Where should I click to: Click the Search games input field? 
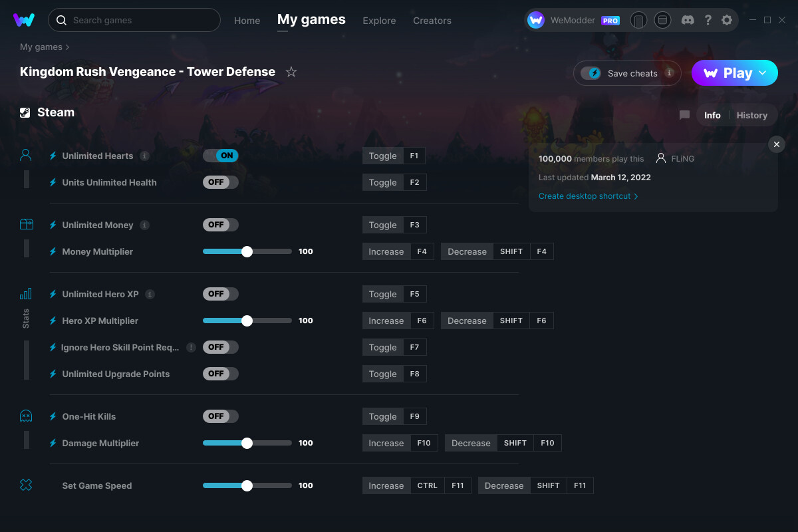click(134, 20)
